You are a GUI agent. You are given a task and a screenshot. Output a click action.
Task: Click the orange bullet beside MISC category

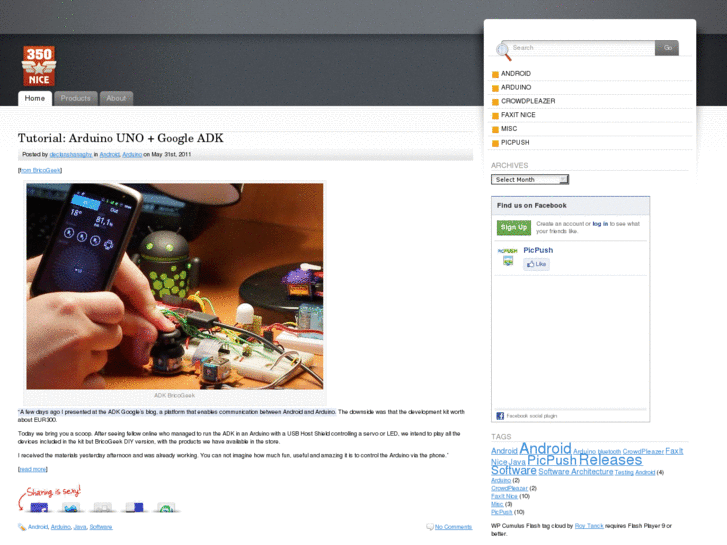coord(495,129)
